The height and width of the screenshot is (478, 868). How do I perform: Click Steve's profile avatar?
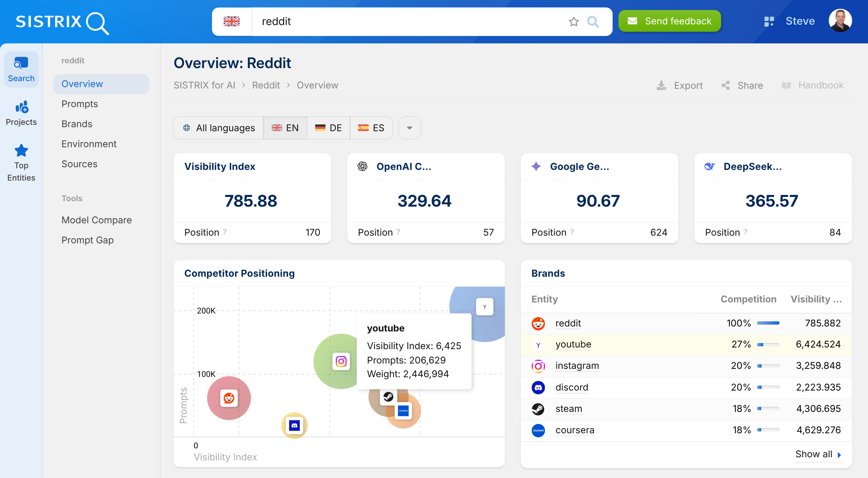840,21
